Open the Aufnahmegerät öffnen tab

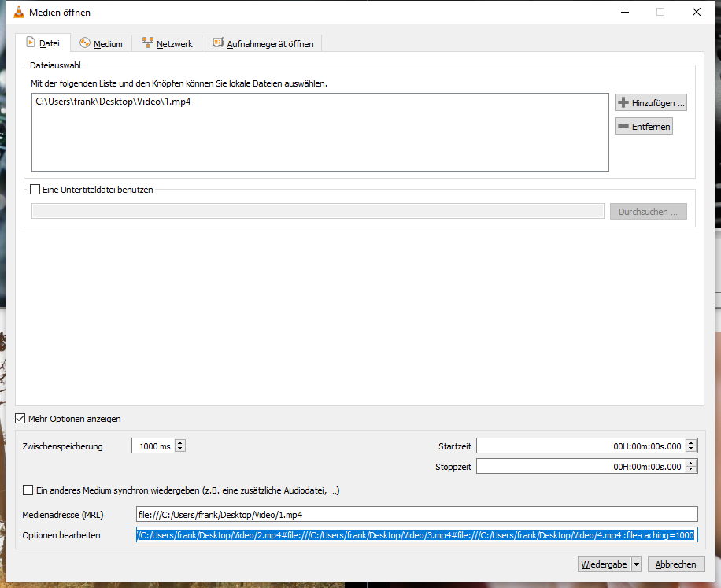[263, 44]
